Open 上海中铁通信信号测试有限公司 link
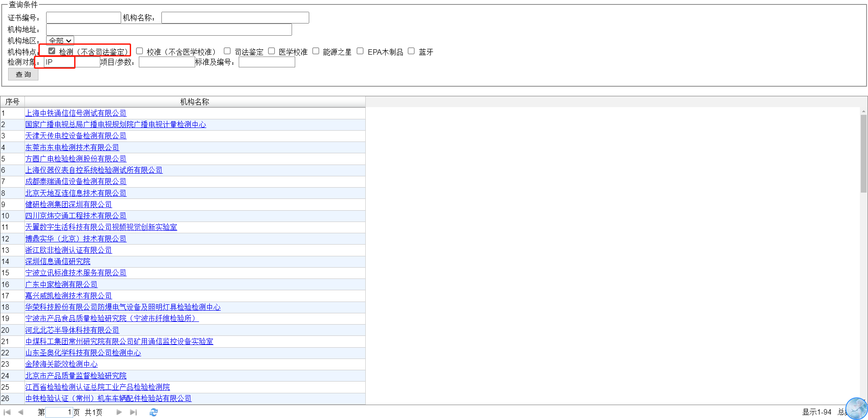The height and width of the screenshot is (420, 868). pyautogui.click(x=75, y=113)
